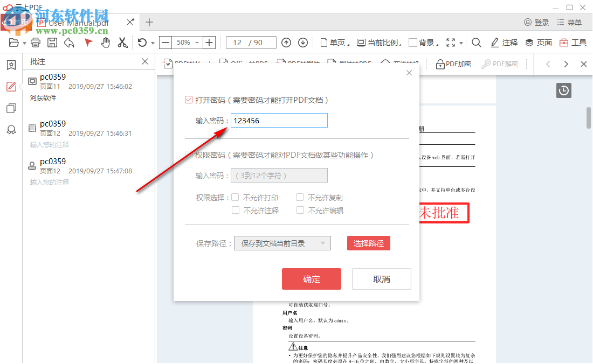Open the Print dialog
Screen dimensions: 593x364
point(36,43)
